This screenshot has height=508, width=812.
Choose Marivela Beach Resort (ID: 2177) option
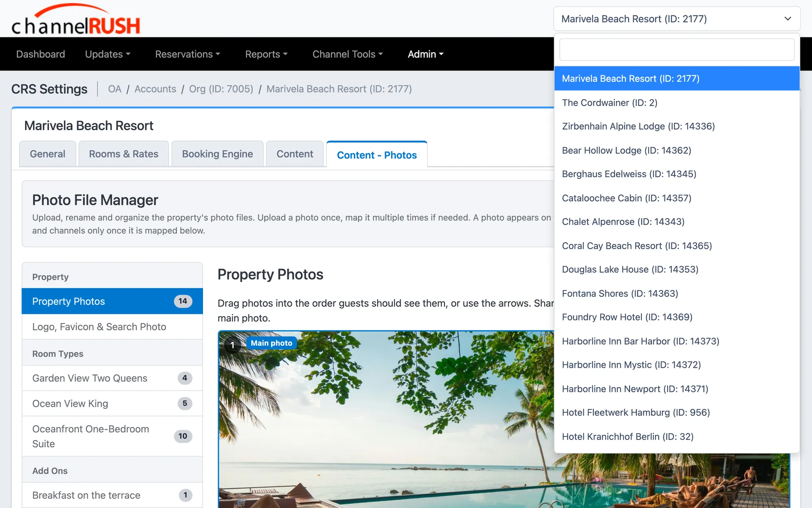[677, 78]
